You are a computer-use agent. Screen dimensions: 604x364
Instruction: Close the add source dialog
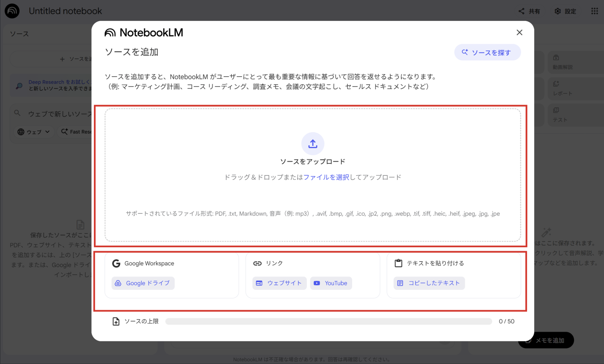[x=519, y=32]
